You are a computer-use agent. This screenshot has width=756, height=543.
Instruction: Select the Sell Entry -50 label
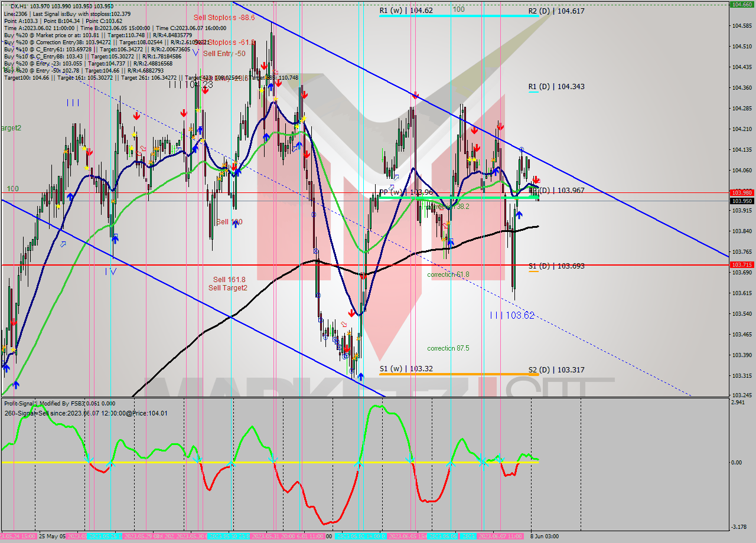click(224, 53)
